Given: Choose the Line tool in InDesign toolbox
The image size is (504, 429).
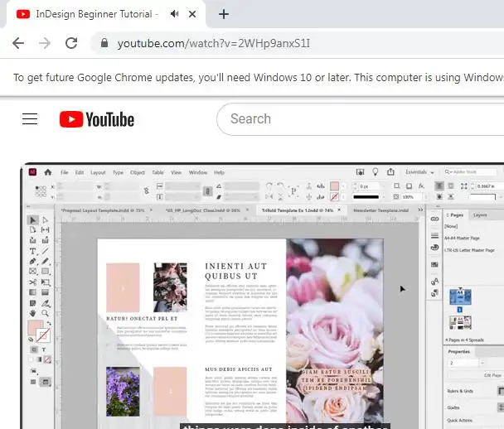Looking at the screenshot, I should [x=46, y=251].
